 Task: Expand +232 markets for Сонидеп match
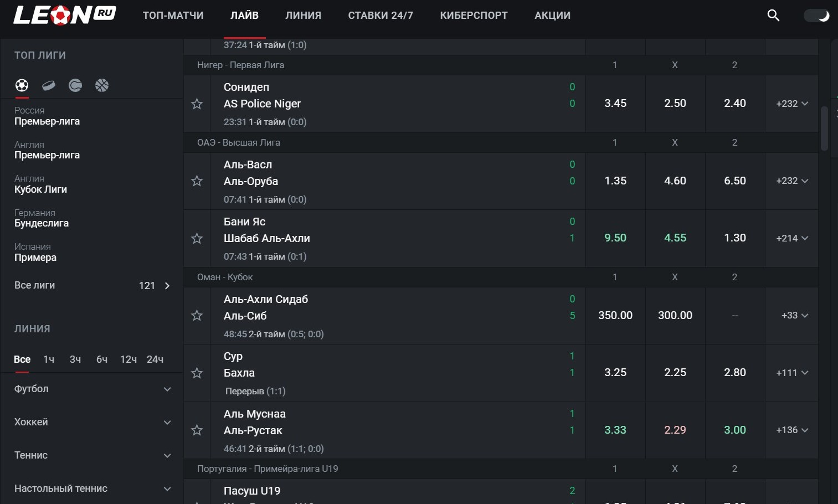point(792,104)
